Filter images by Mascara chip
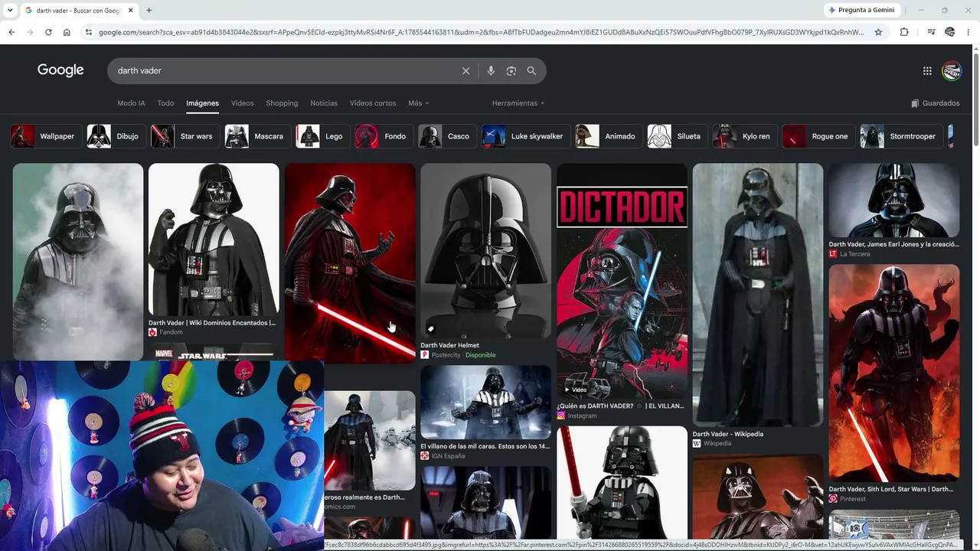Image resolution: width=980 pixels, height=551 pixels. (256, 136)
